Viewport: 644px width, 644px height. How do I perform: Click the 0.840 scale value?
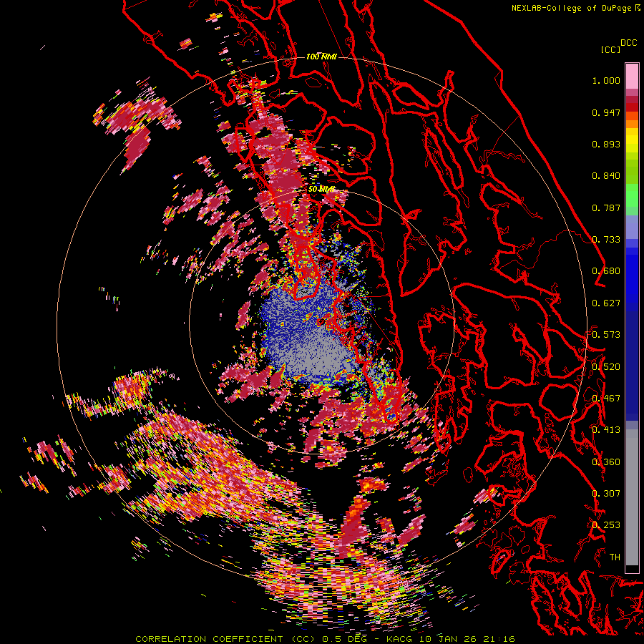(x=606, y=176)
